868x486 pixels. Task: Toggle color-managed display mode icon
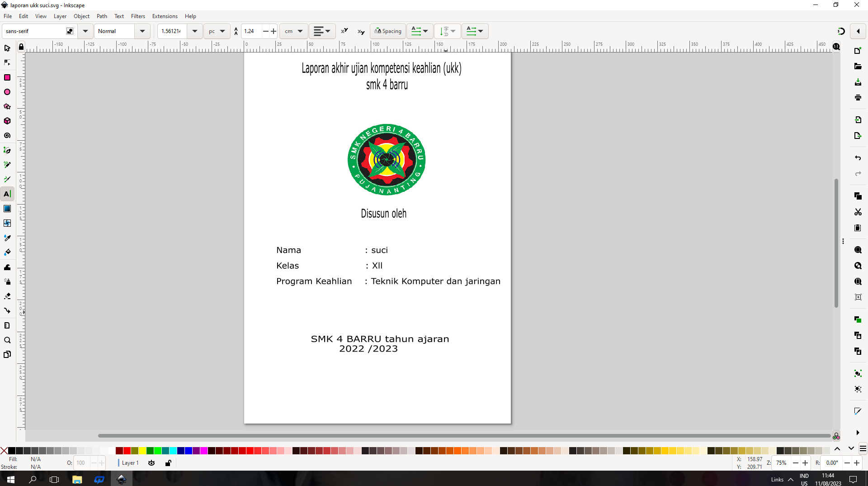point(836,436)
